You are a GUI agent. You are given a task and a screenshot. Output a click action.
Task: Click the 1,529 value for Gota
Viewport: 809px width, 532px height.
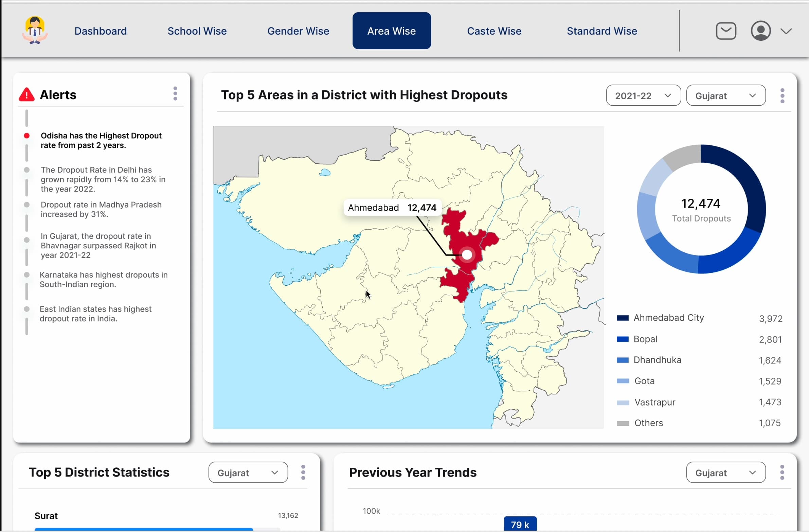(x=770, y=381)
